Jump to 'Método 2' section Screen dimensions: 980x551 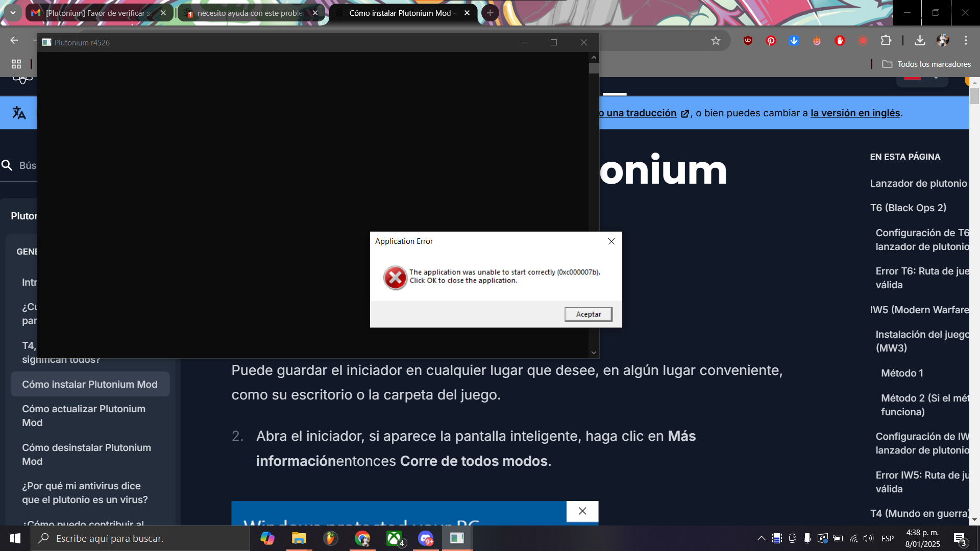pyautogui.click(x=924, y=405)
